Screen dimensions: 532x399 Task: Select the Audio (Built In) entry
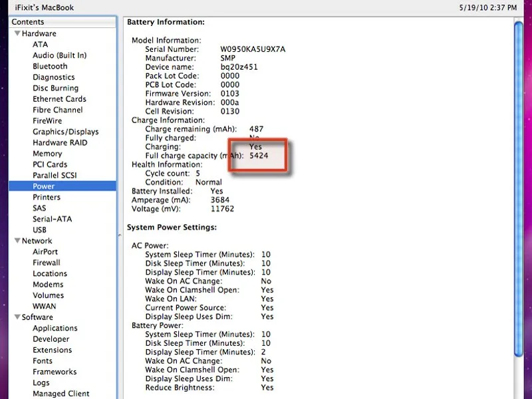pos(59,56)
